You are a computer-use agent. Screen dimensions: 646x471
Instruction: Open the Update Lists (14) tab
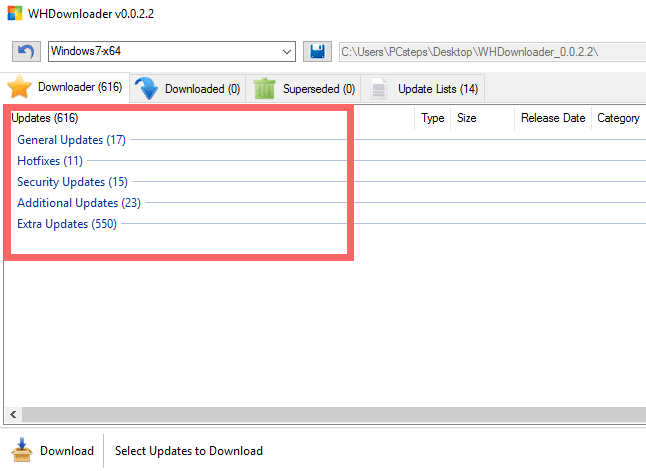tap(437, 89)
